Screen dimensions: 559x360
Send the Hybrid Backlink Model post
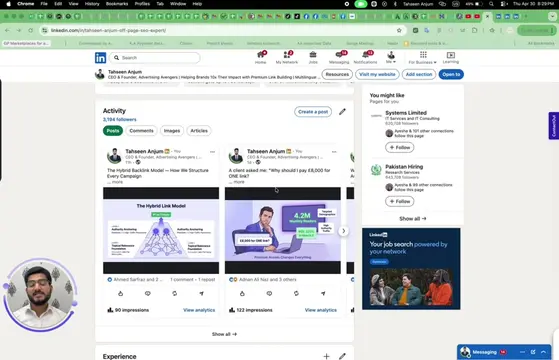click(x=202, y=293)
